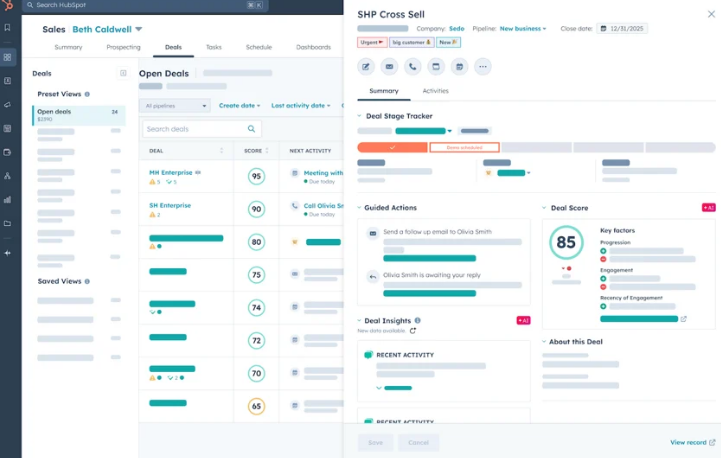Open the more actions ellipsis icon
The width and height of the screenshot is (721, 458).
(x=483, y=67)
